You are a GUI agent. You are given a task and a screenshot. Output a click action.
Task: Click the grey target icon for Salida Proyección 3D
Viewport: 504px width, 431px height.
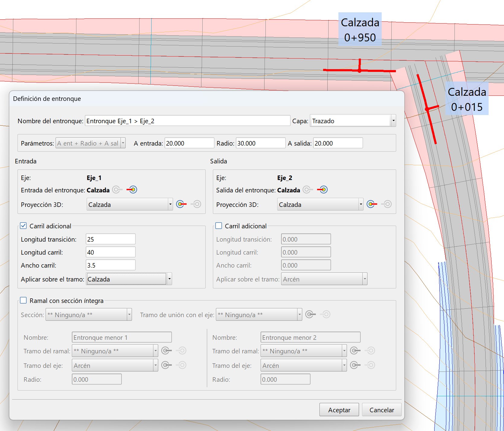pyautogui.click(x=387, y=204)
